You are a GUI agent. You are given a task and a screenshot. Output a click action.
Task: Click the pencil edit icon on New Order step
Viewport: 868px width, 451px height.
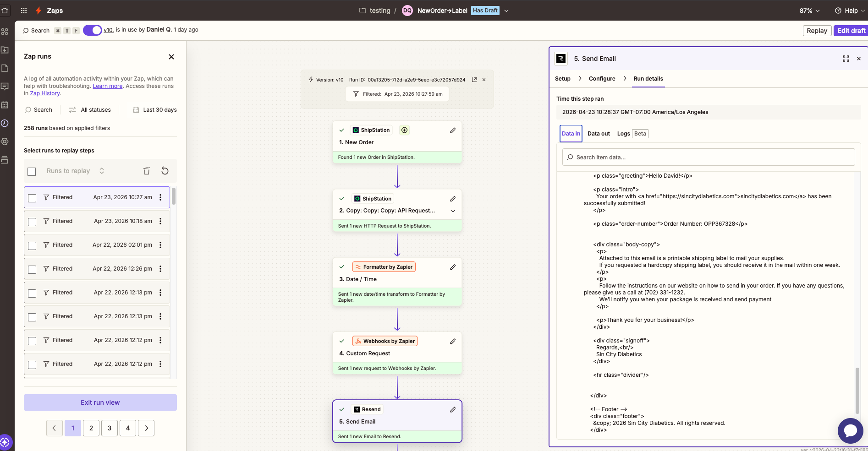453,130
